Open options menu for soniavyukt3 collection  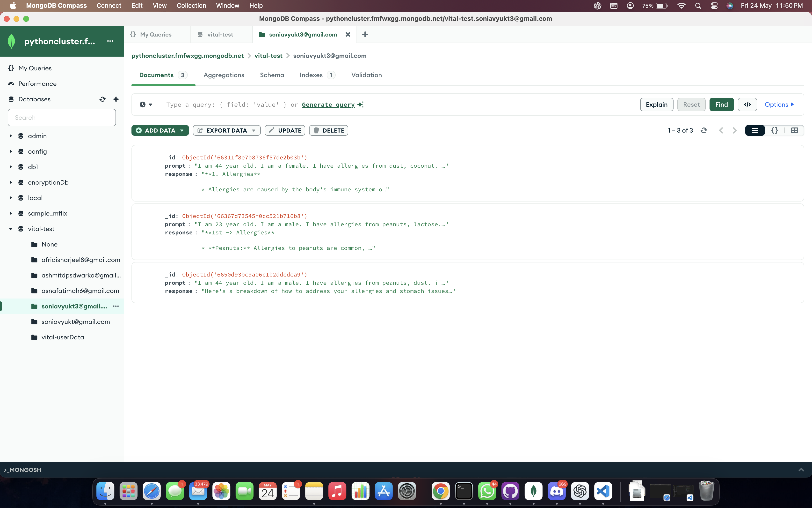click(116, 306)
